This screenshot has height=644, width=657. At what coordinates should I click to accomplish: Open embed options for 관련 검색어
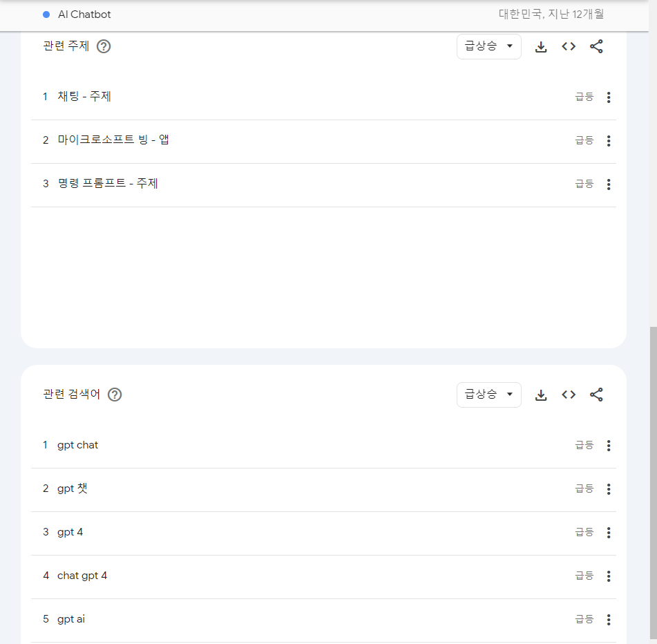[568, 395]
